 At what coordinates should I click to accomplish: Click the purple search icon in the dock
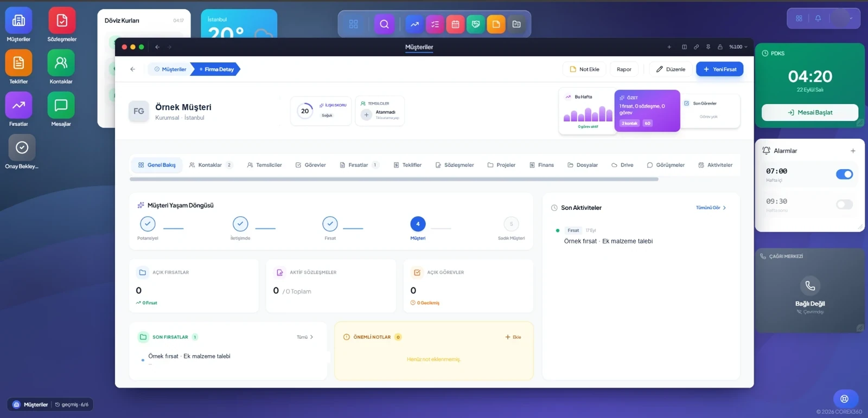pyautogui.click(x=384, y=24)
